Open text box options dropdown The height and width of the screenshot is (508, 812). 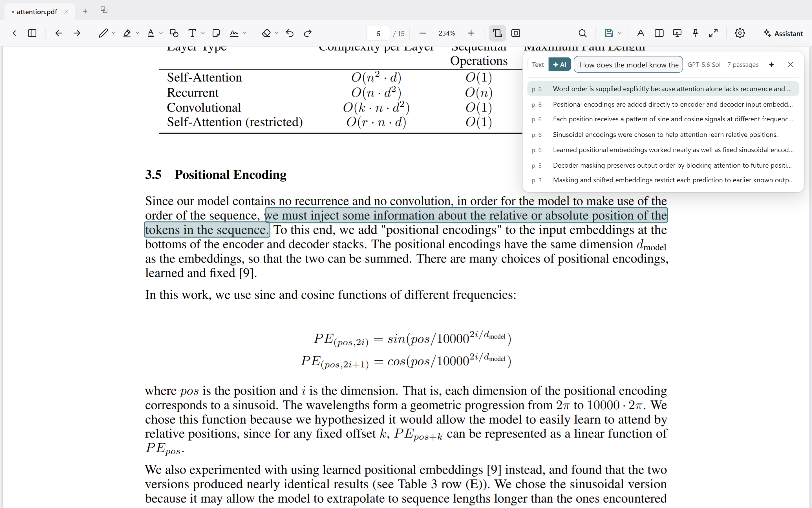[x=203, y=33]
